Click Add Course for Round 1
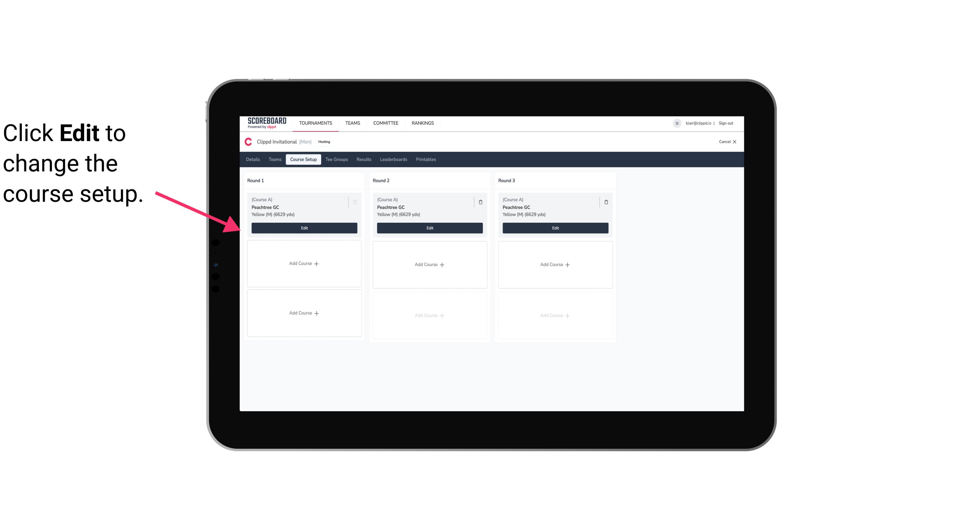This screenshot has height=527, width=980. 304,264
